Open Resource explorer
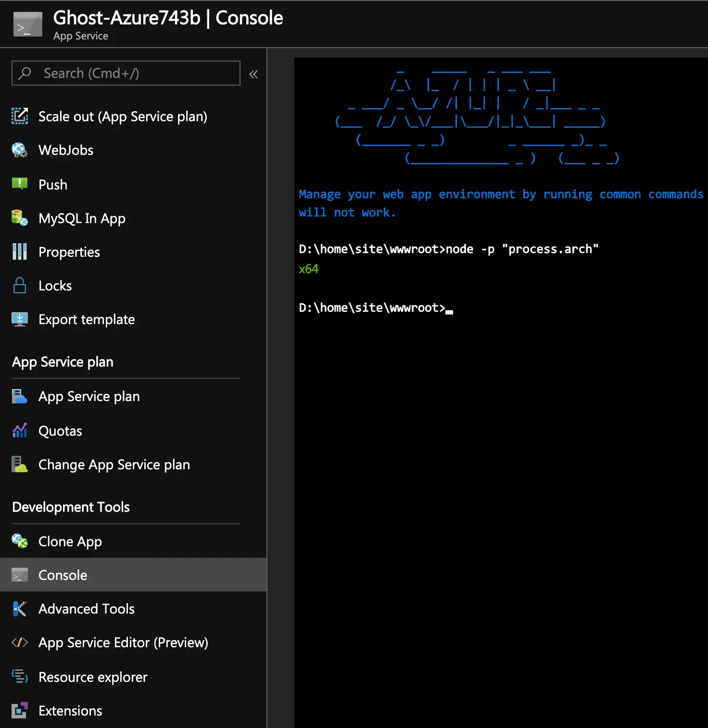Screen dimensions: 708x728 (x=133, y=677)
